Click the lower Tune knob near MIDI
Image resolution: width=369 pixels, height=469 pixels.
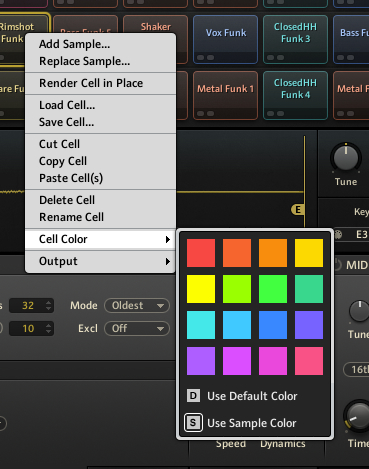coord(359,311)
